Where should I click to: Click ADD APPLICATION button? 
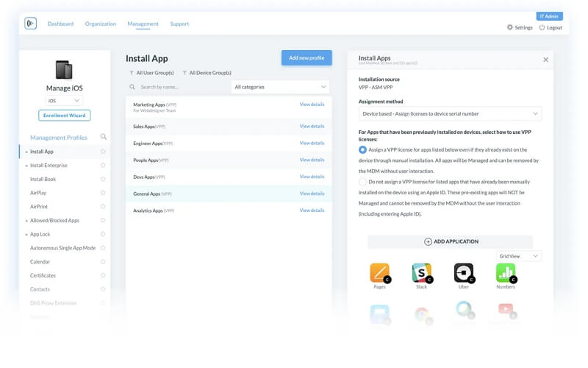click(450, 241)
